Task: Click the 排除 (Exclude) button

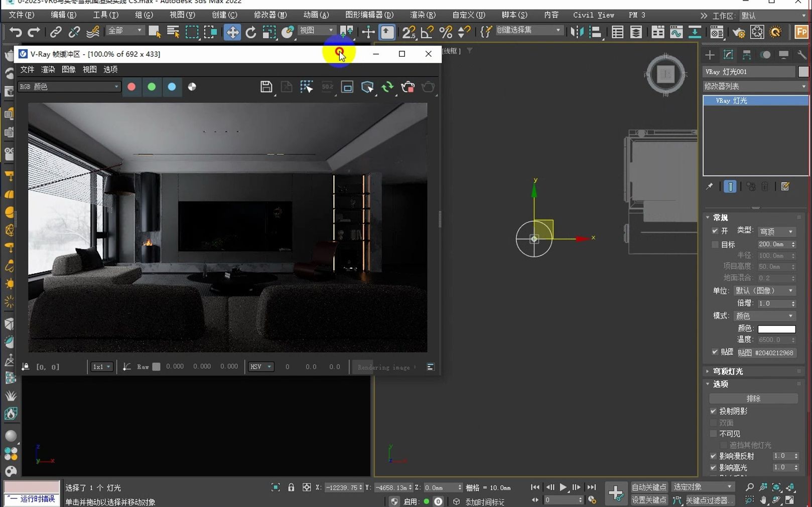Action: pyautogui.click(x=753, y=398)
